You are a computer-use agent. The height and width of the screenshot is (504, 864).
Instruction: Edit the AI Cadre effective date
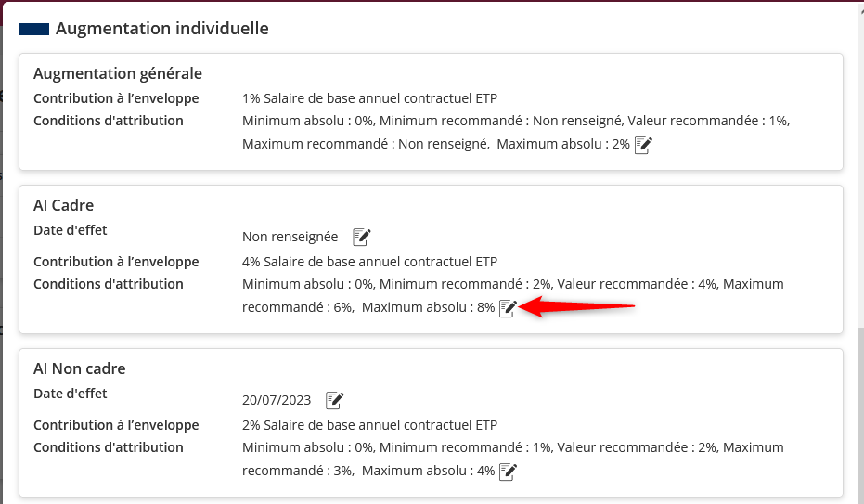tap(362, 237)
